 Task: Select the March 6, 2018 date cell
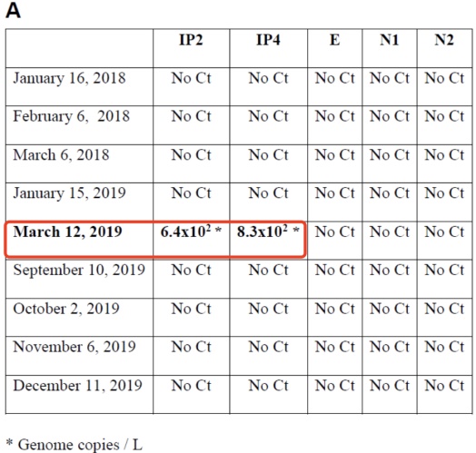coord(61,155)
